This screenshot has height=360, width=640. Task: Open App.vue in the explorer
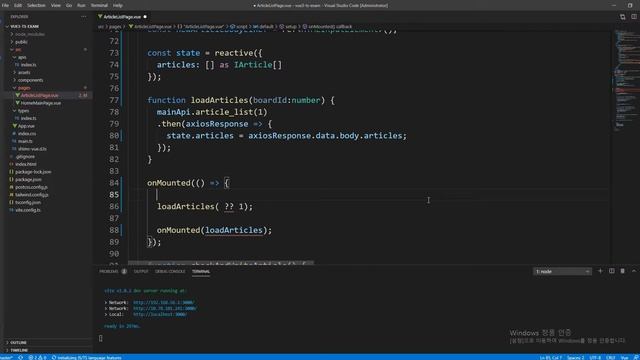click(26, 126)
